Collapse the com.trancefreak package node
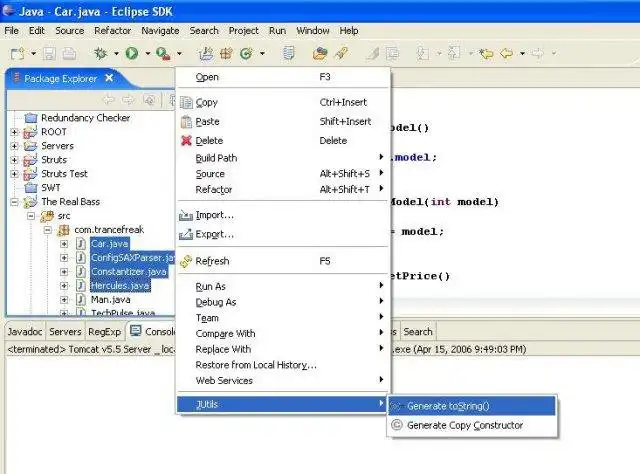The image size is (640, 474). coord(48,230)
